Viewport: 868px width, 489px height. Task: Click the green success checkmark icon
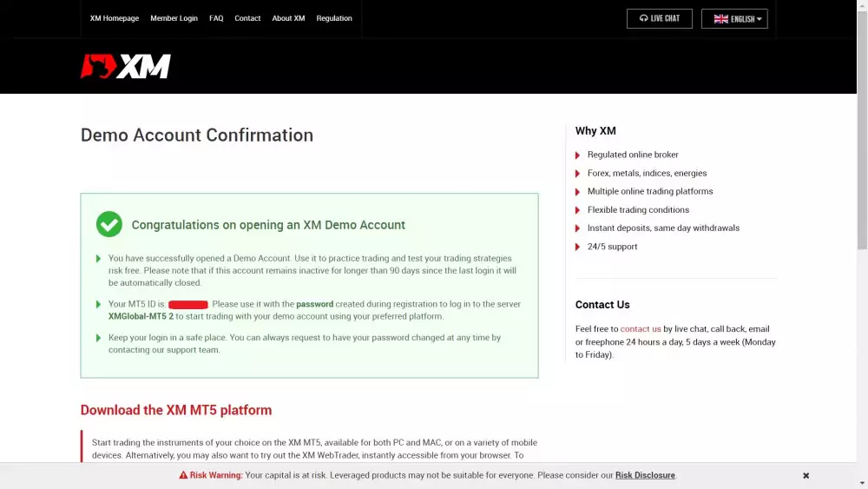[109, 224]
